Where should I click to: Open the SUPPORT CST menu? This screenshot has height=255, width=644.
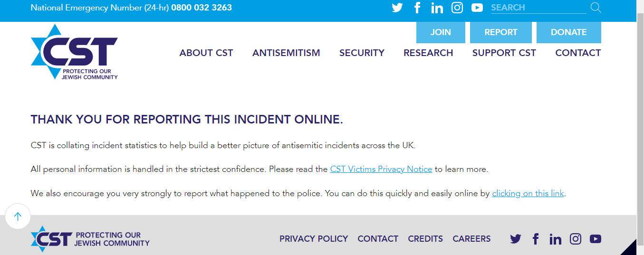(x=504, y=53)
